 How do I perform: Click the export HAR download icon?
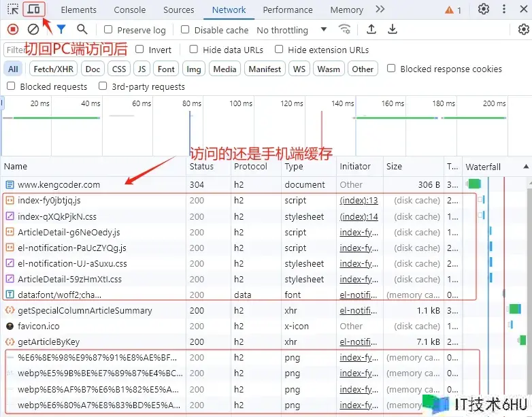pyautogui.click(x=393, y=29)
